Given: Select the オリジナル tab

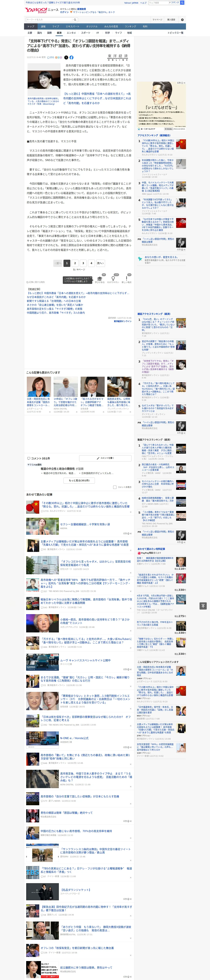Looking at the screenshot, I should pos(92,26).
